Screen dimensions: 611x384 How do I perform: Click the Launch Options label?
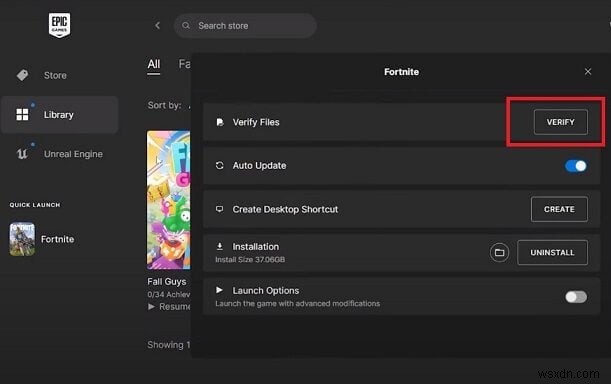pyautogui.click(x=266, y=290)
